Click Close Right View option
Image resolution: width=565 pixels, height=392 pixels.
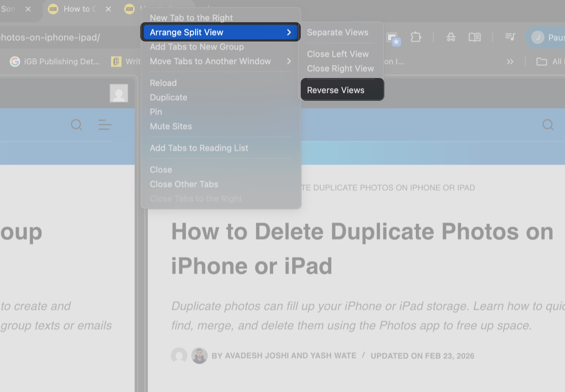[x=340, y=69]
